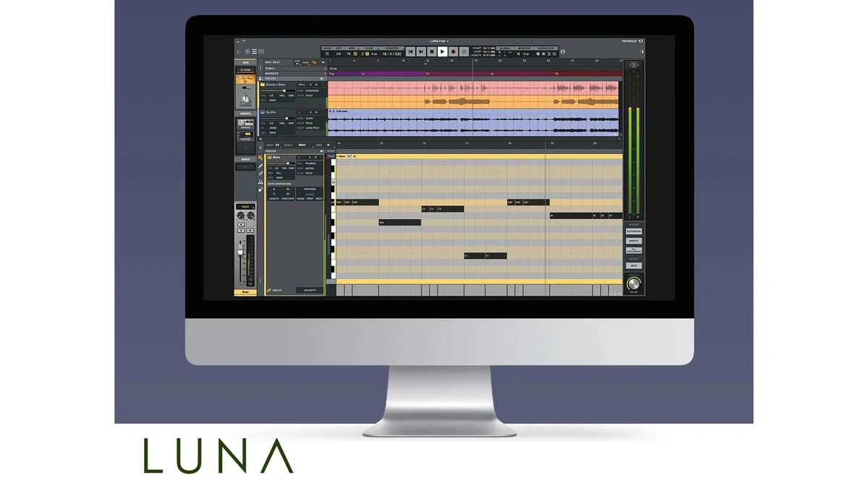The image size is (868, 488).
Task: Solo the Synths track
Action: pos(310,112)
